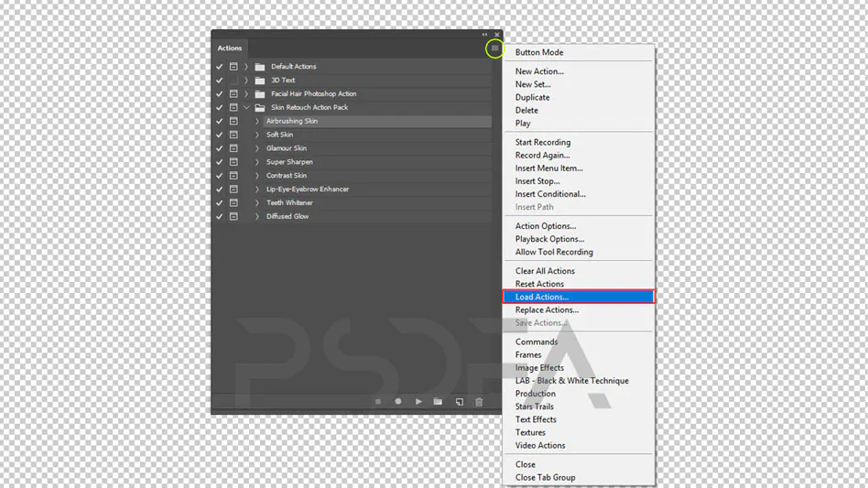
Task: Uncheck Skin Retouch Action Pack checkmark
Action: point(219,107)
